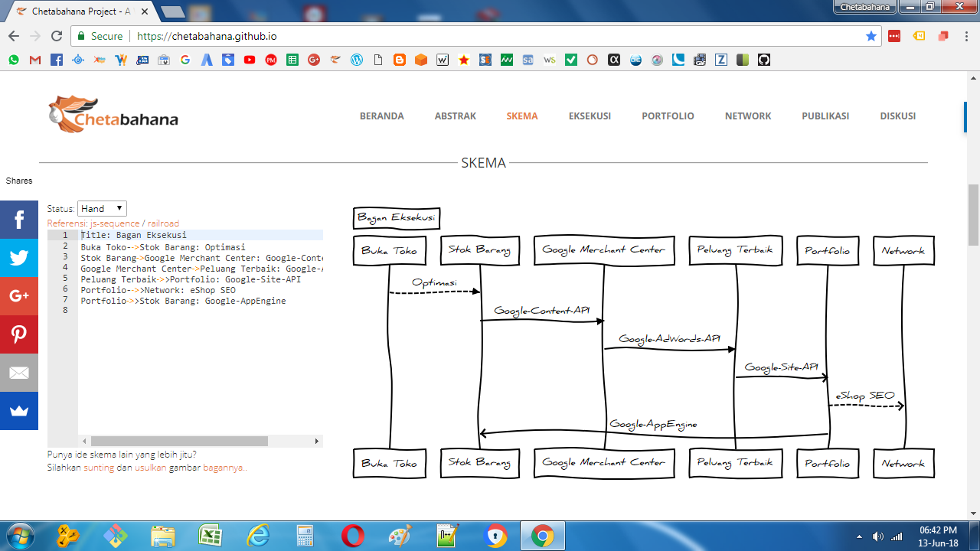Open the Google AdWords bookmark

tap(207, 60)
